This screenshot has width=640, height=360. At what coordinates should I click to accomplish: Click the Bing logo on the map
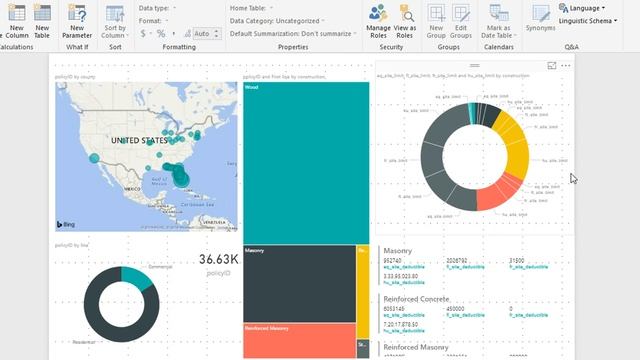point(66,224)
